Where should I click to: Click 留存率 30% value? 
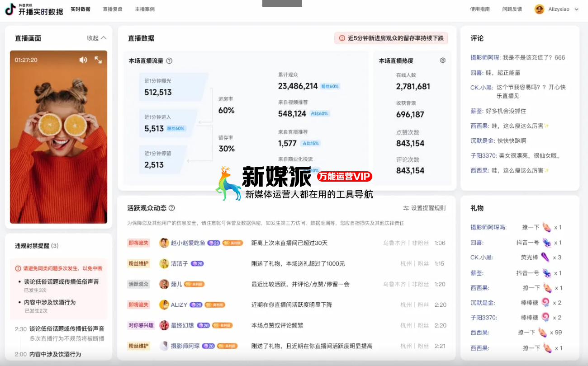point(227,149)
